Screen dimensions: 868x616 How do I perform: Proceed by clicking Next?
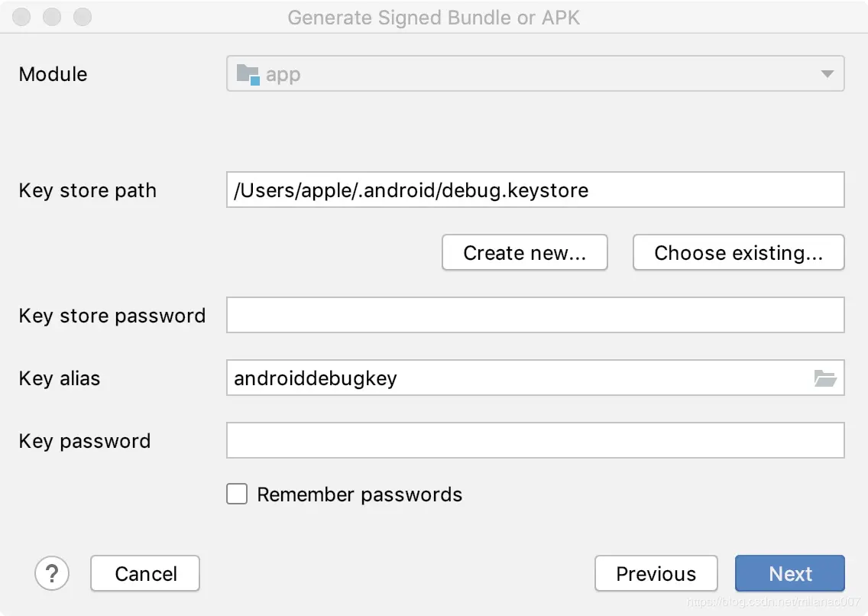789,573
